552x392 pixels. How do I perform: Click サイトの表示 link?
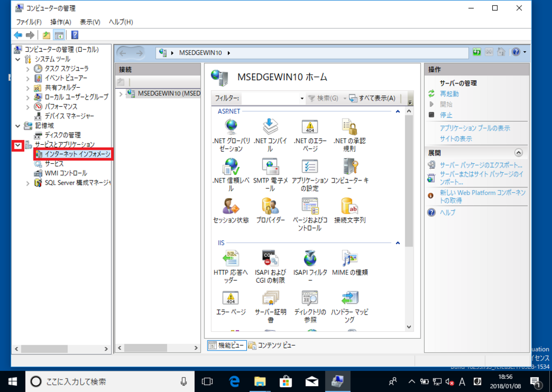coord(456,138)
